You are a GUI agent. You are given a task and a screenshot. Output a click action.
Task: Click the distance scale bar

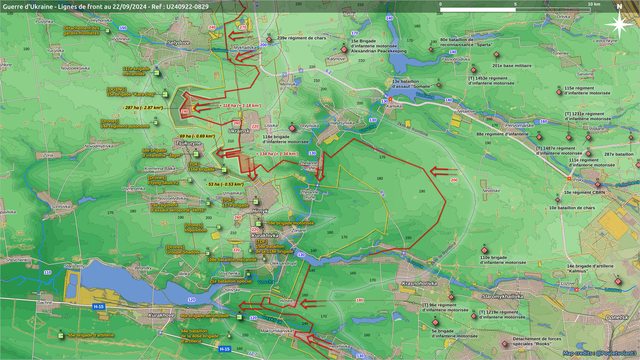pos(515,9)
